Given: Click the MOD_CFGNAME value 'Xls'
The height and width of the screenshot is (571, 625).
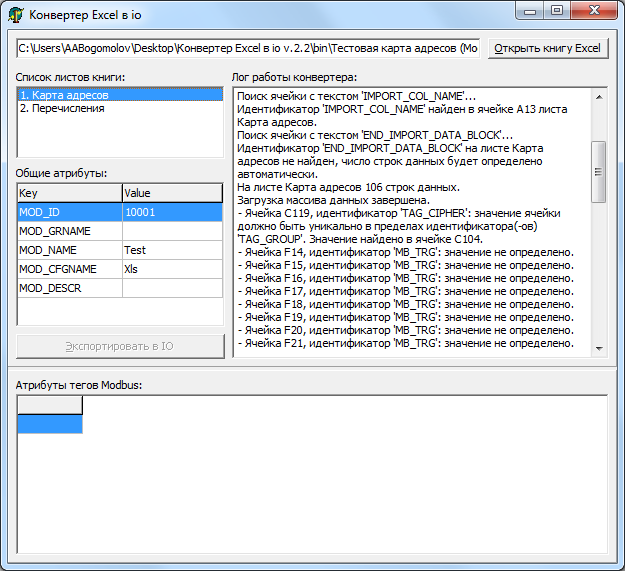Looking at the screenshot, I should click(x=171, y=269).
